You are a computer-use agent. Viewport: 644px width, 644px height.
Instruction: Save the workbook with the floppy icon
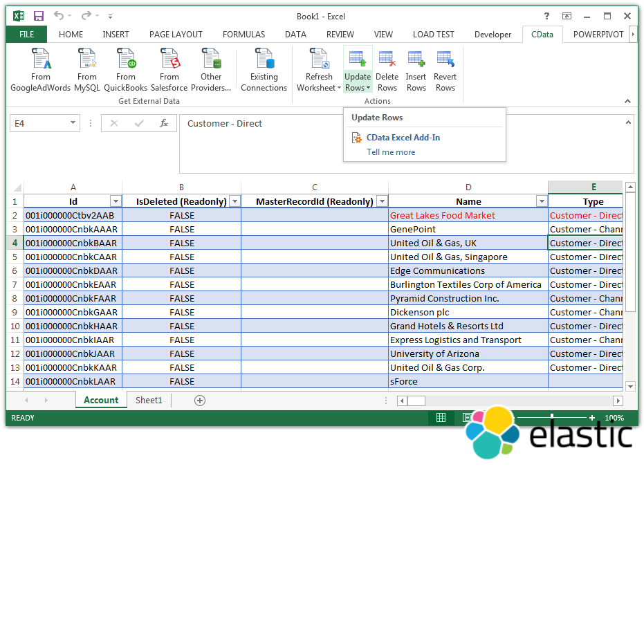[x=39, y=16]
